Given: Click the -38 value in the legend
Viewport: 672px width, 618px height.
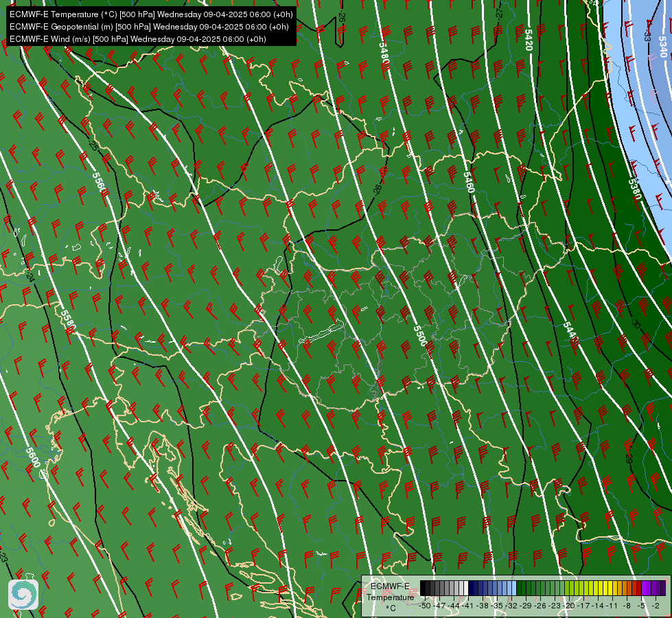Looking at the screenshot, I should click(x=483, y=606).
